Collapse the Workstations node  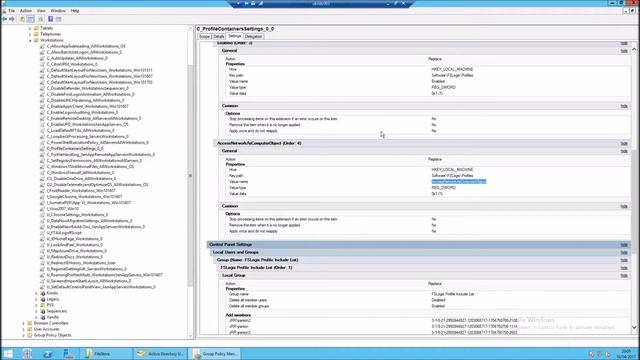tap(30, 40)
